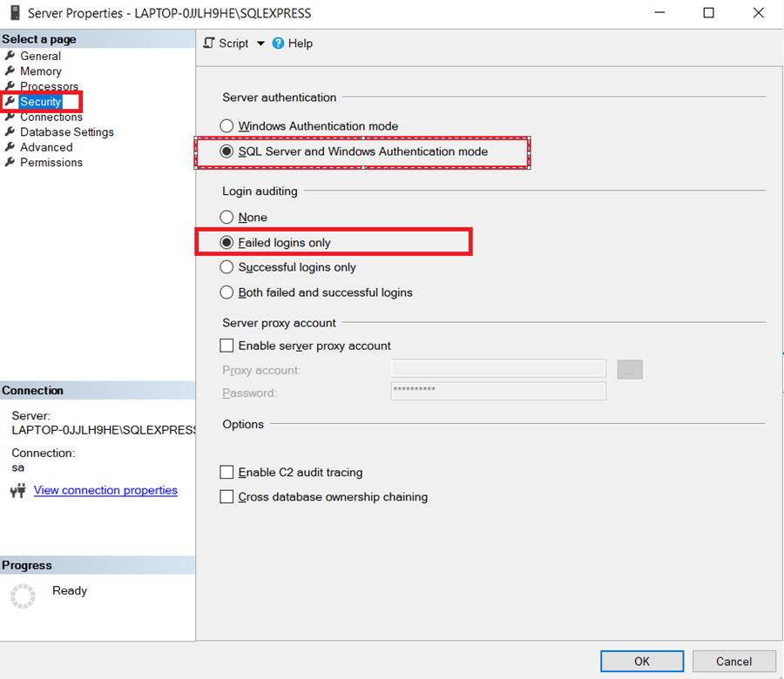The image size is (784, 679).
Task: Select the Security page
Action: coord(40,102)
